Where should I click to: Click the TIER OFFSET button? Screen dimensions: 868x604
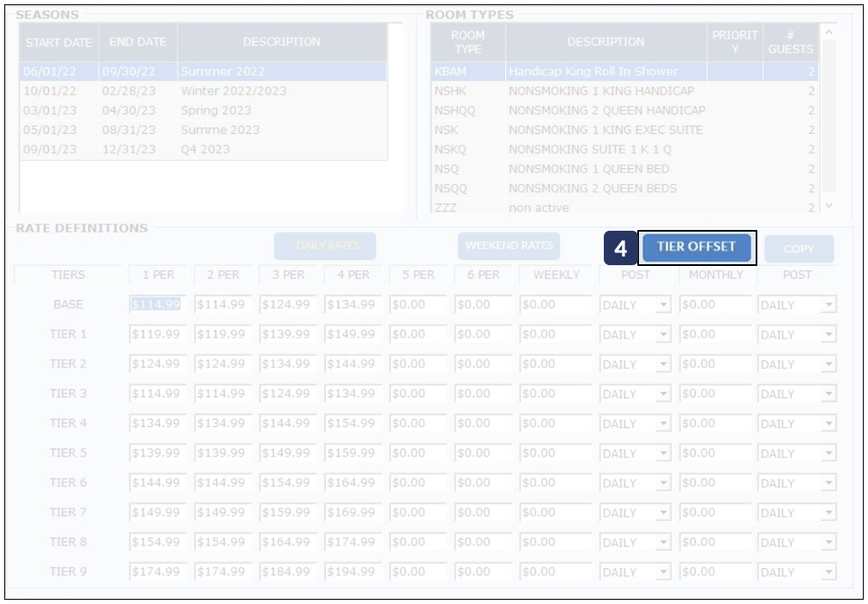pos(696,247)
